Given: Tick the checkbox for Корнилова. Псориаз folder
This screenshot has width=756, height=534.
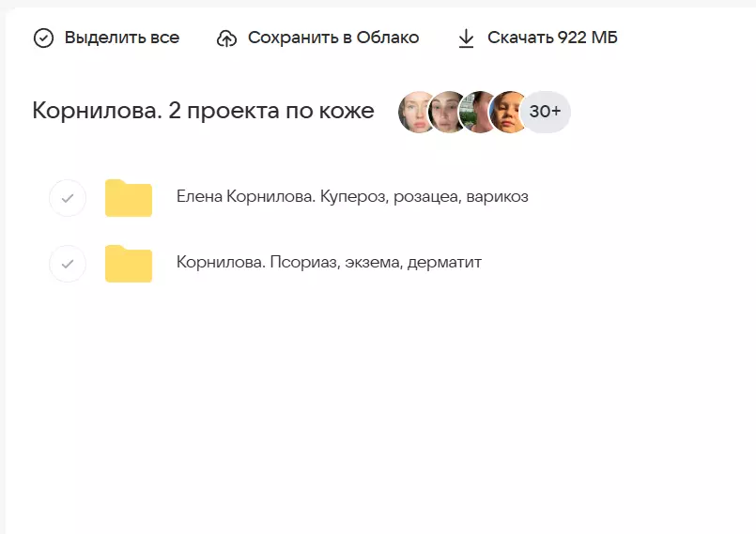Looking at the screenshot, I should (68, 264).
